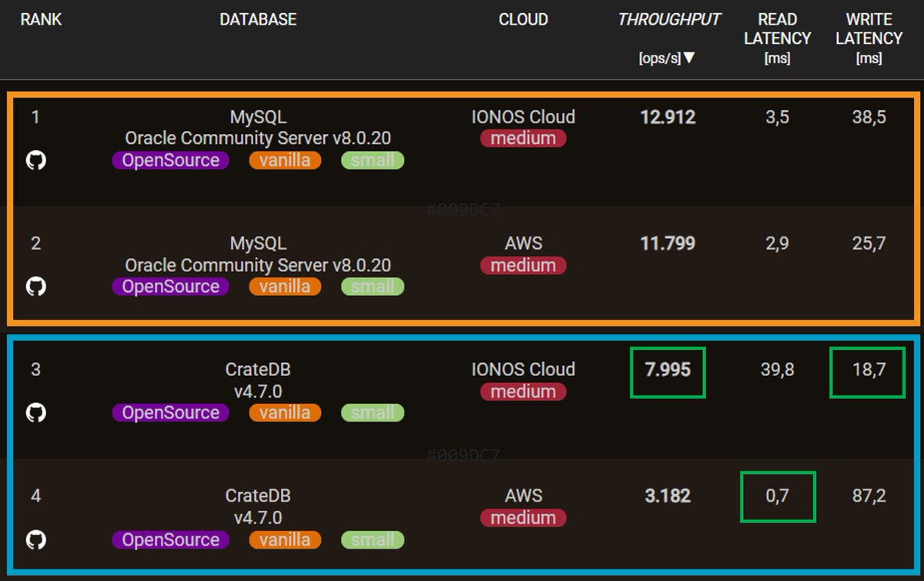Click OpenSource tag in rank 1 row
The height and width of the screenshot is (581, 924).
pos(170,160)
